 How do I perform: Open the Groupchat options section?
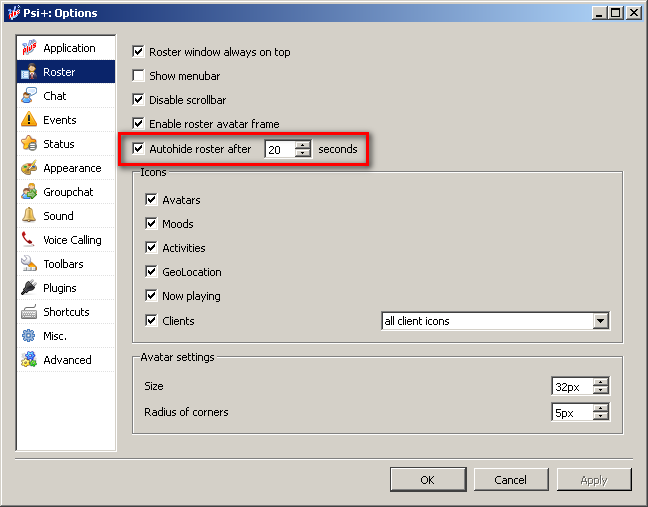click(67, 192)
